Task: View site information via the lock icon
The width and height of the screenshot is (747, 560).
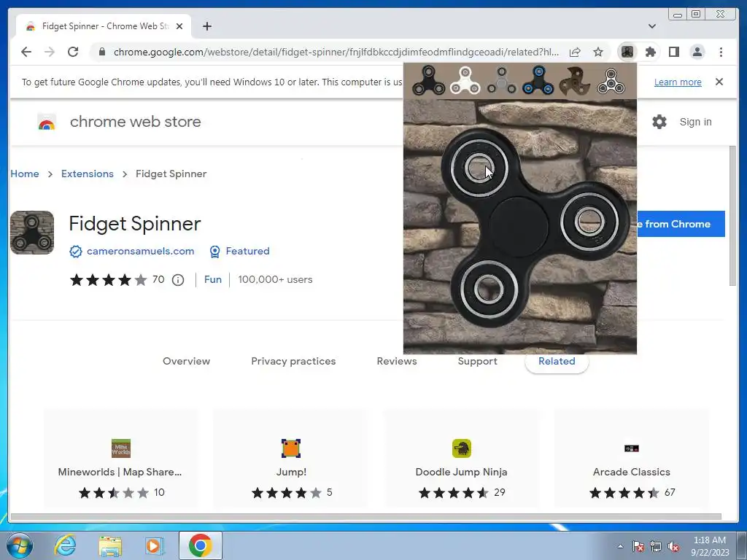Action: pos(101,52)
